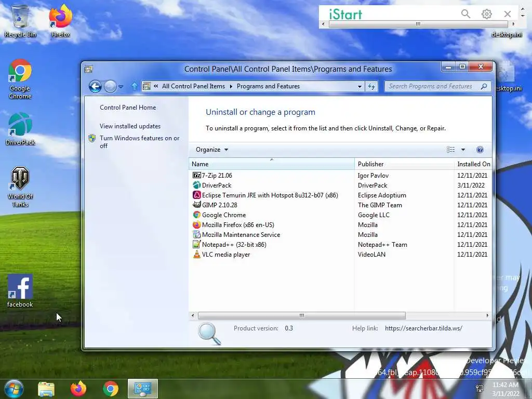Image resolution: width=532 pixels, height=399 pixels.
Task: Open Help with the question mark icon
Action: pos(480,150)
